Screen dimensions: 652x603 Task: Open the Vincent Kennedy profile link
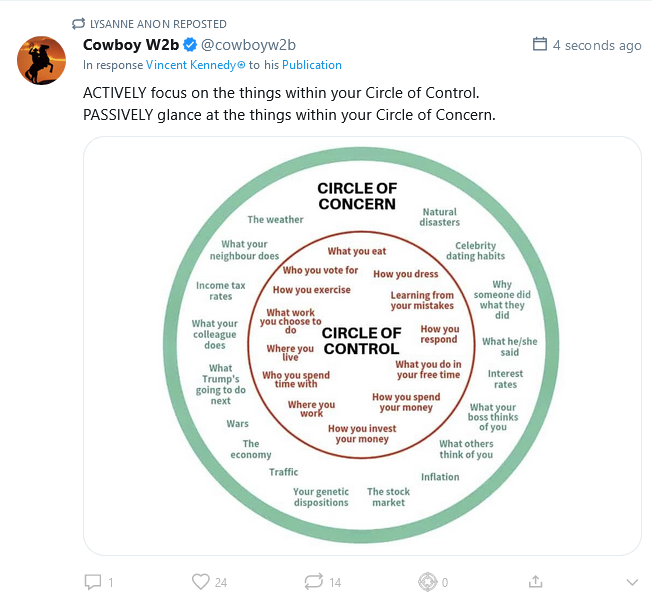point(196,65)
